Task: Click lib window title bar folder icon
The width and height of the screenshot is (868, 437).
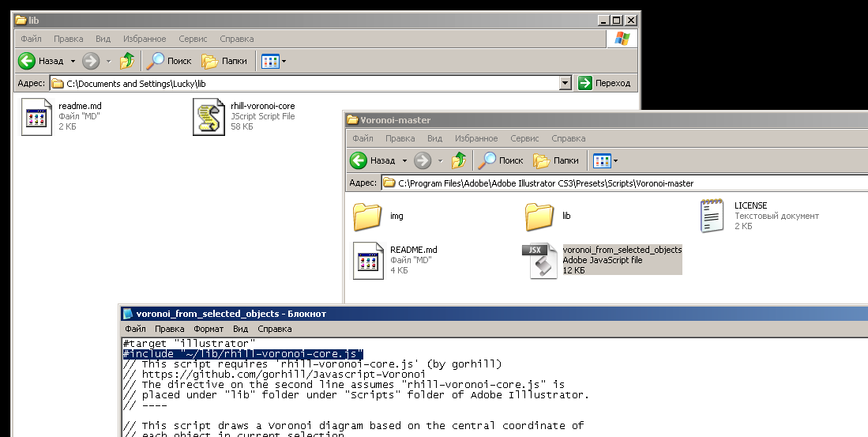Action: click(x=21, y=20)
